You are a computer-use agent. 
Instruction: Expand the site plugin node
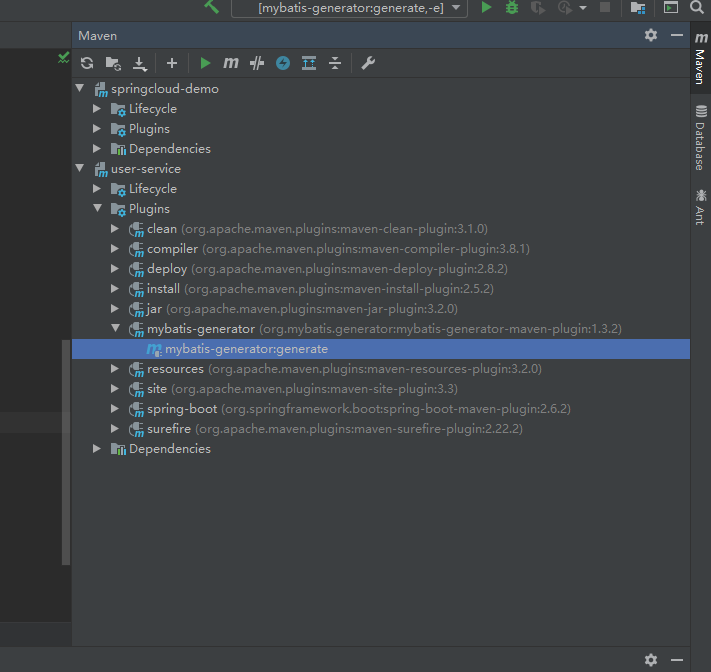point(115,389)
